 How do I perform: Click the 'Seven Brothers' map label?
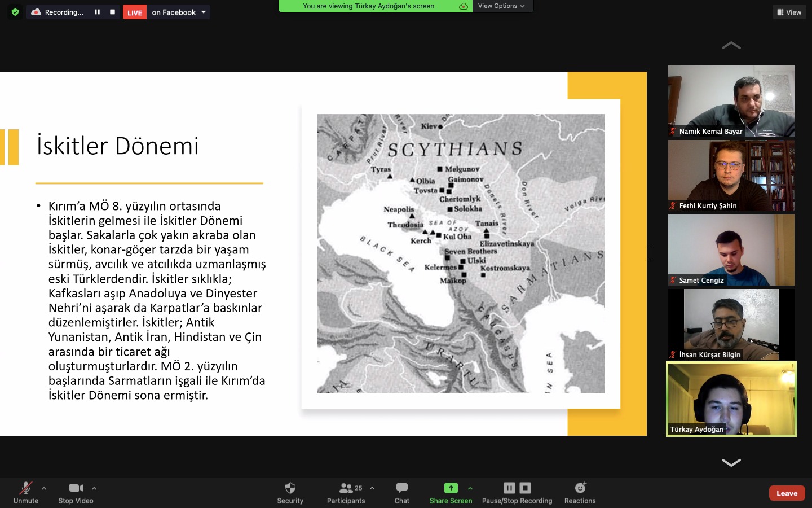pos(471,252)
